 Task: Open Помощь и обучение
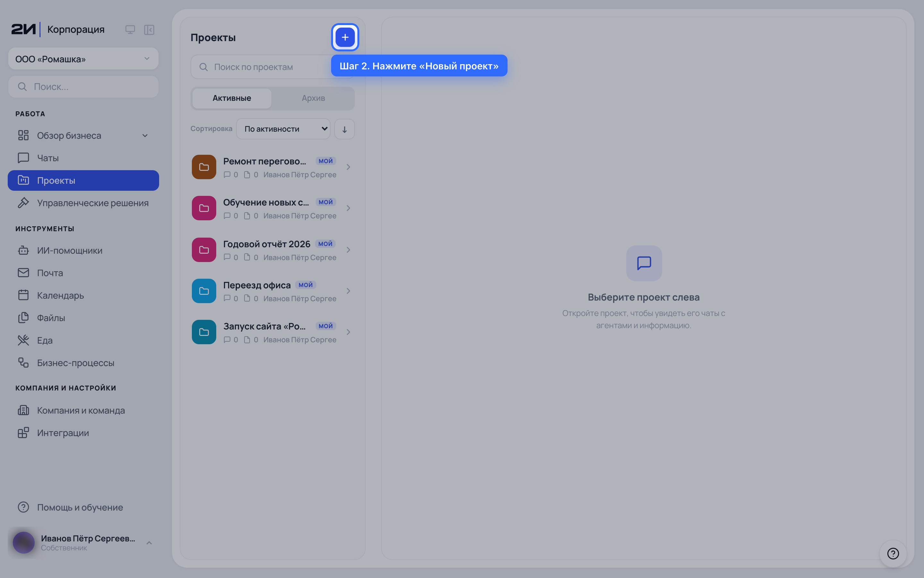pyautogui.click(x=83, y=507)
